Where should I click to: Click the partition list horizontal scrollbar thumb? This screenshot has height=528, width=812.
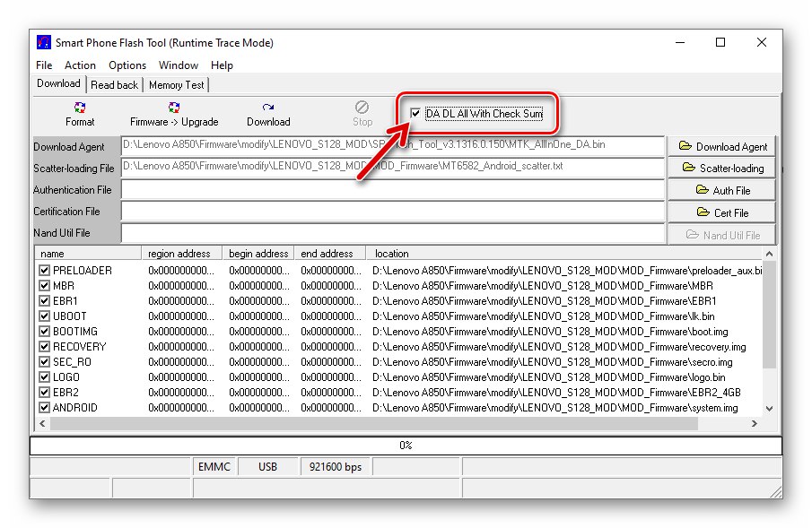click(x=374, y=423)
